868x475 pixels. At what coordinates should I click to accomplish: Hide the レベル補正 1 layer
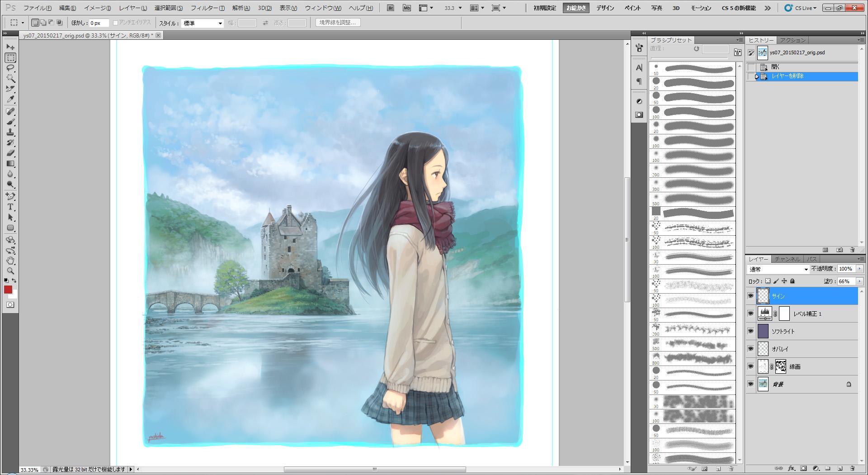pyautogui.click(x=750, y=313)
